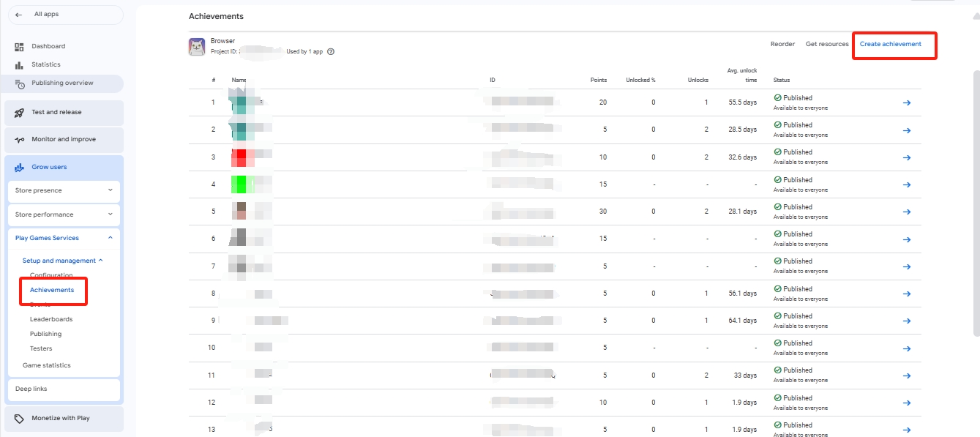Click the Monetize with Play tag icon
This screenshot has width=980, height=437.
pyautogui.click(x=20, y=419)
